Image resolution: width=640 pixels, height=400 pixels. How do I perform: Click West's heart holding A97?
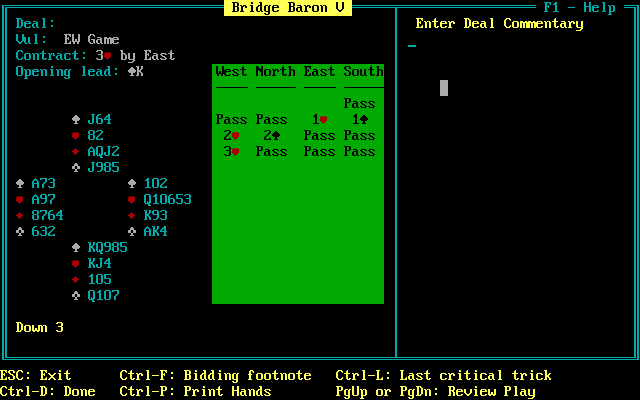43,200
